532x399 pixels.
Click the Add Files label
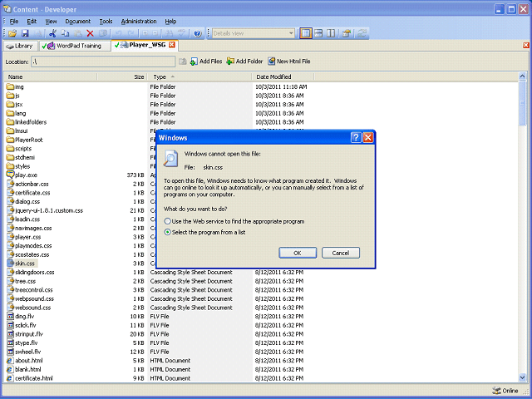coord(210,62)
